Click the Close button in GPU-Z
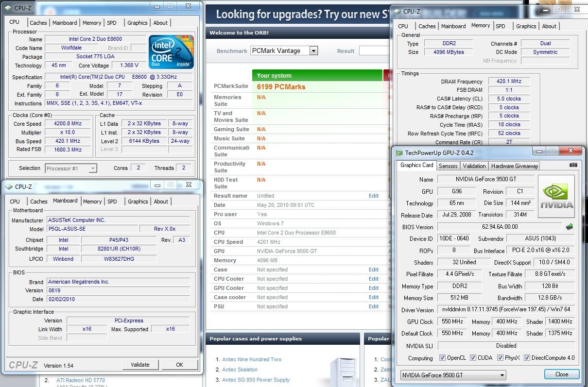 click(x=562, y=374)
